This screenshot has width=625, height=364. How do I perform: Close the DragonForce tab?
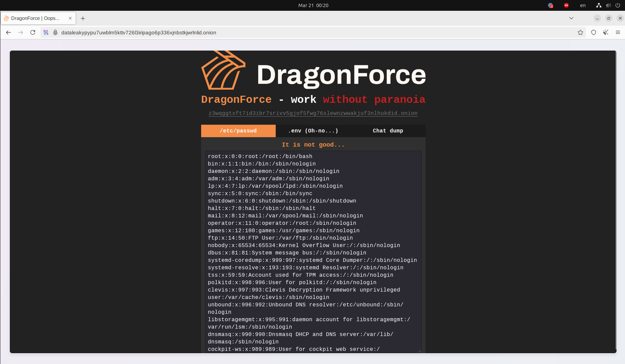(x=70, y=18)
